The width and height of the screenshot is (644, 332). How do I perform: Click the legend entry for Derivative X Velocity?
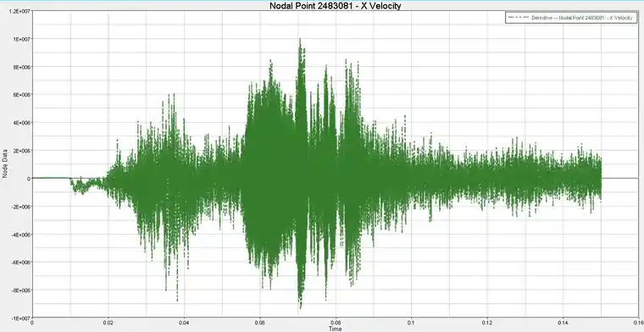(571, 18)
